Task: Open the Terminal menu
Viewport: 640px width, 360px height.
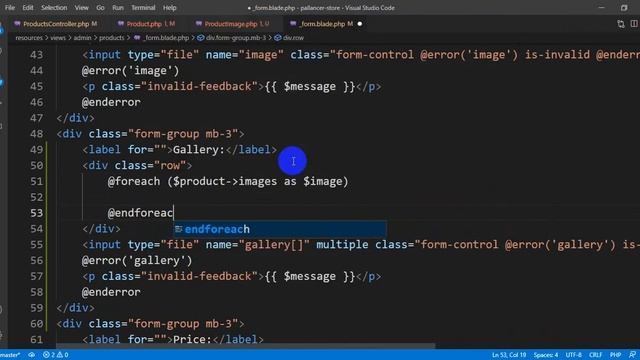Action: coord(143,8)
